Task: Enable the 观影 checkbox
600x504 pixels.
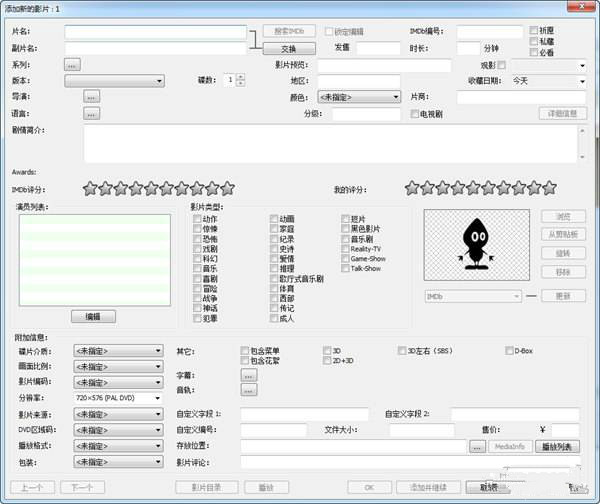Action: [x=502, y=65]
